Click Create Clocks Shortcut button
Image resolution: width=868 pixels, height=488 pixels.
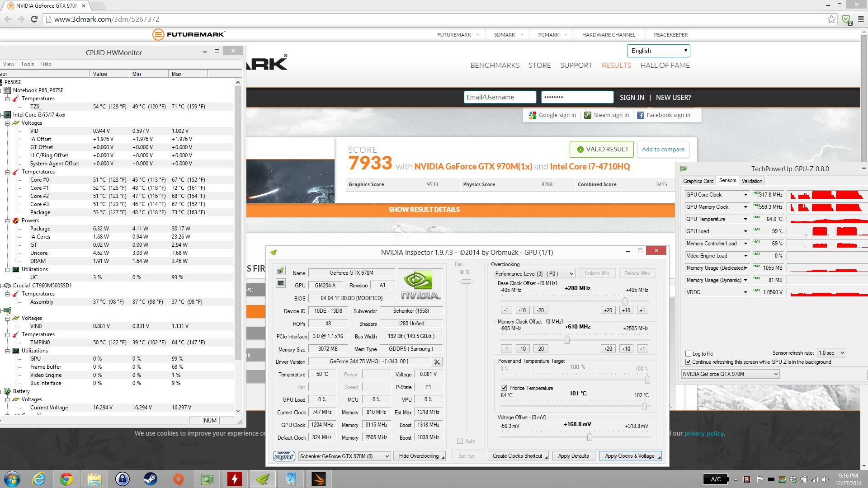pyautogui.click(x=518, y=456)
